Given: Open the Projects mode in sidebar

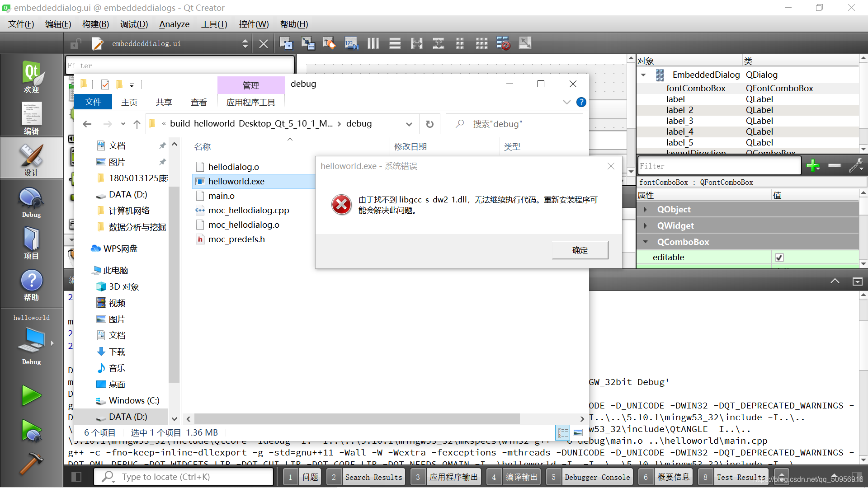Looking at the screenshot, I should (x=31, y=244).
